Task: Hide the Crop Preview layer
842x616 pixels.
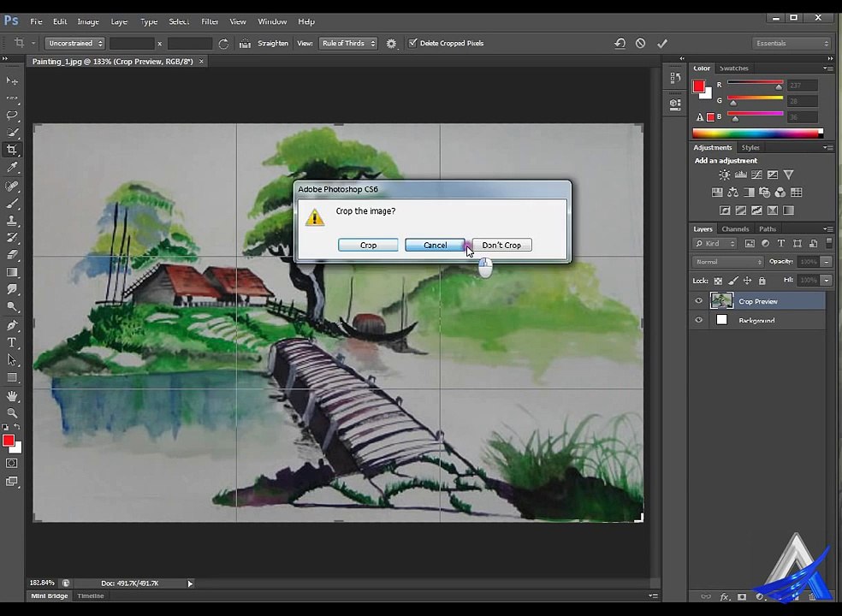Action: 698,301
